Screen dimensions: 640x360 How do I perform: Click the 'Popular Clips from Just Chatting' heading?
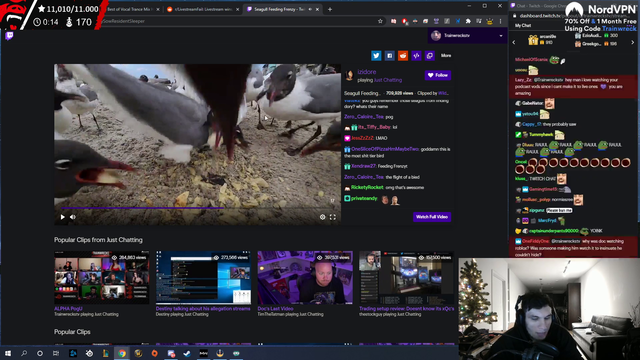click(x=98, y=240)
